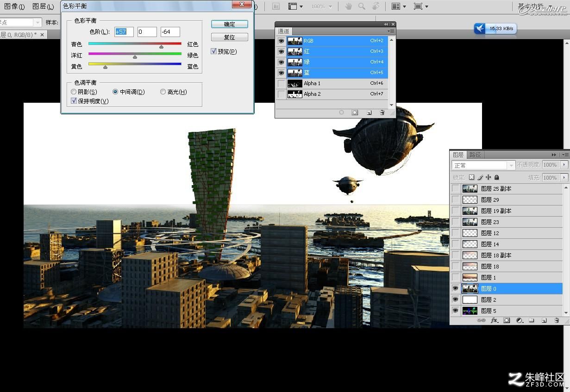Select the Rotate View tool icon
The height and width of the screenshot is (392, 570).
(x=376, y=6)
